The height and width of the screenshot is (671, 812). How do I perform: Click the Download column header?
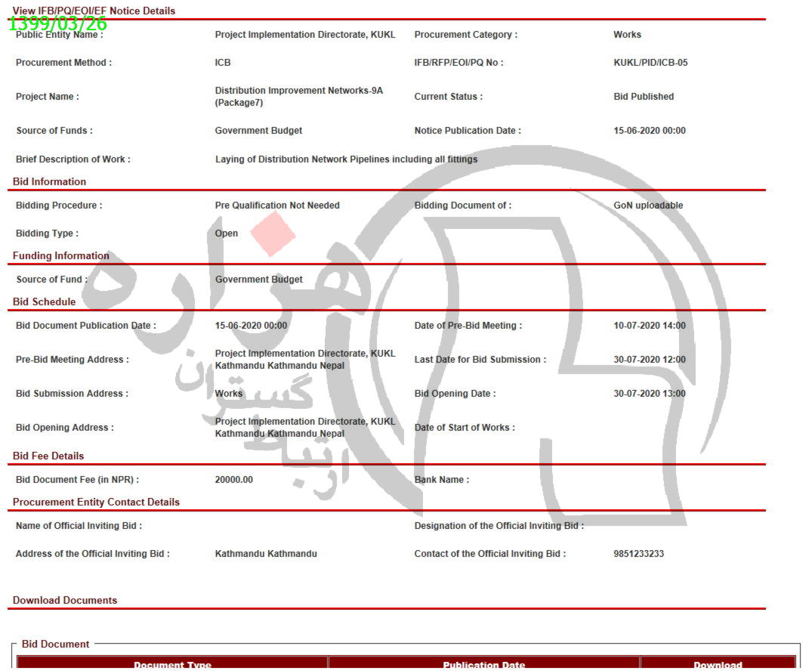click(718, 665)
